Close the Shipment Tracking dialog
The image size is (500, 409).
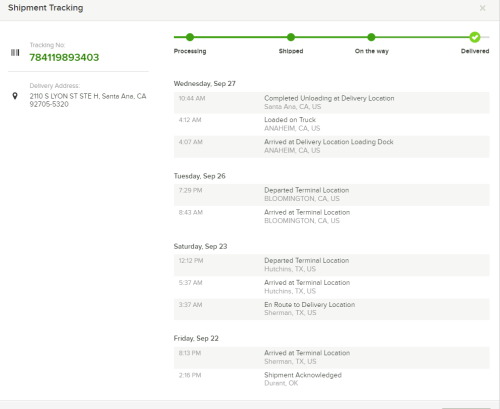[482, 8]
